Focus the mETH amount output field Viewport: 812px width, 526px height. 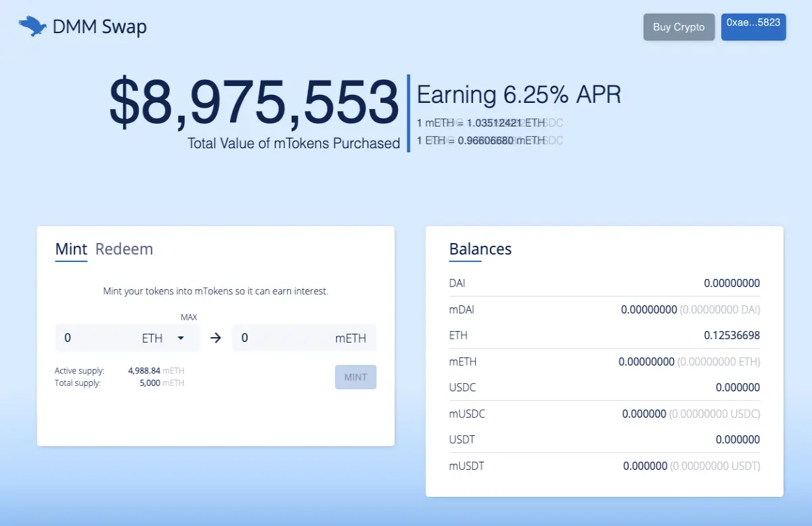[304, 338]
